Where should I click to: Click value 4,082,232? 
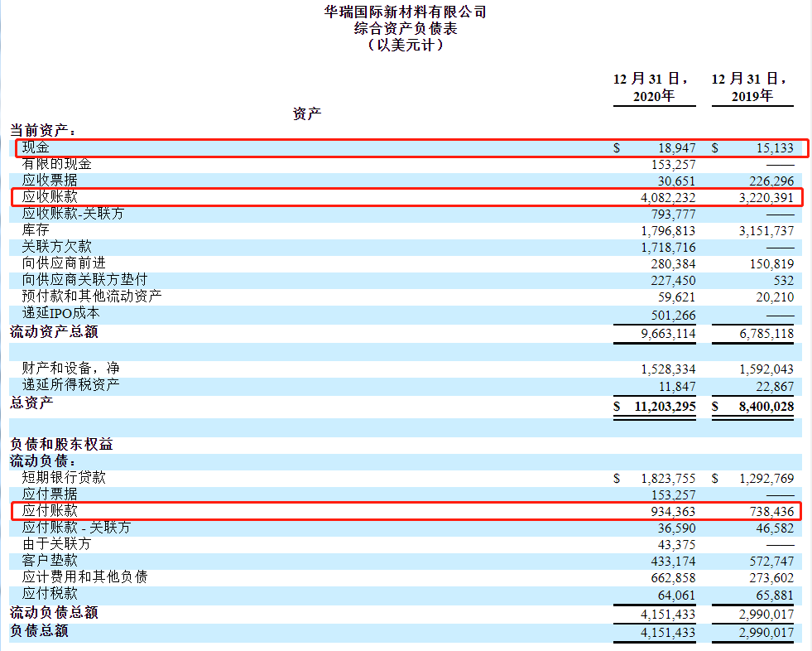coord(668,197)
